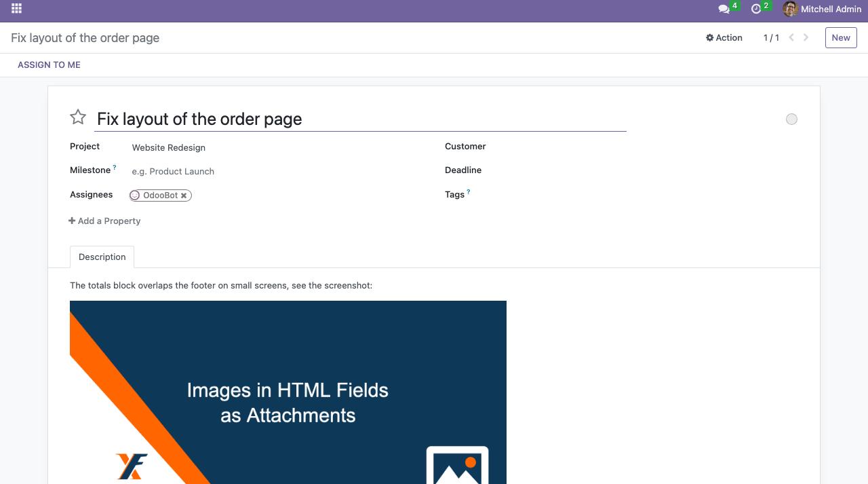Go to the next record arrow
This screenshot has height=484, width=868.
806,38
